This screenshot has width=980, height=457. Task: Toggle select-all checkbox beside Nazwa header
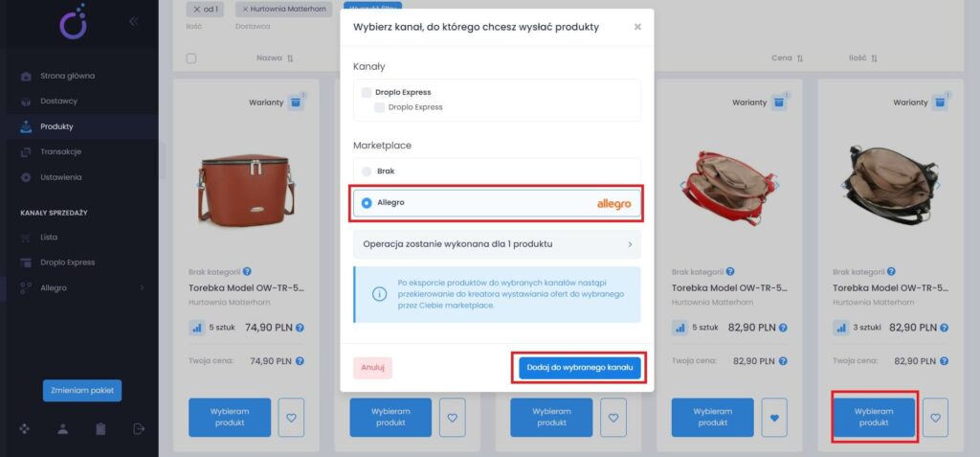191,58
